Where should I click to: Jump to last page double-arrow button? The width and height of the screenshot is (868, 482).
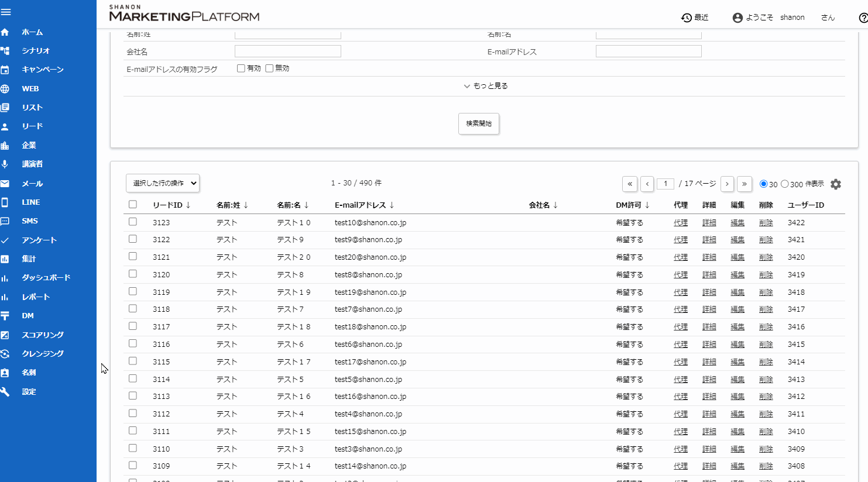point(745,184)
